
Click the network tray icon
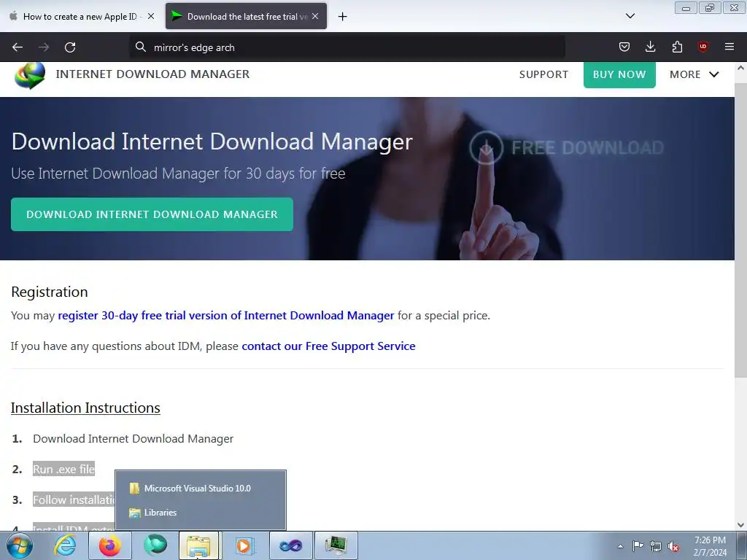656,546
